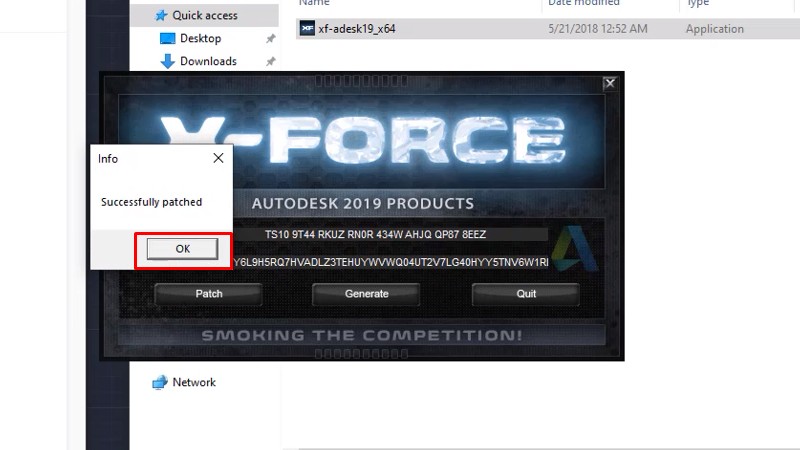Click the Patch button

pos(209,294)
